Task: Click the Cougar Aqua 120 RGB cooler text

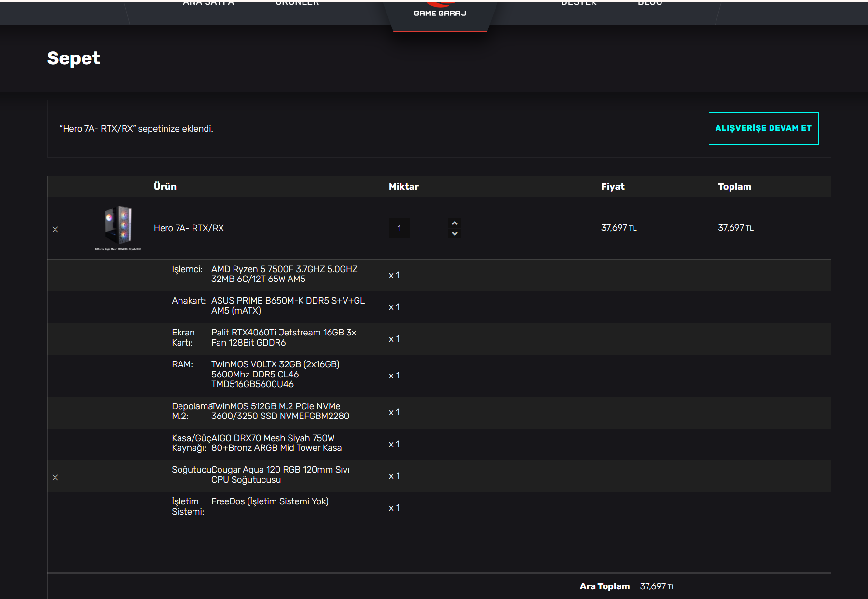Action: (x=280, y=474)
